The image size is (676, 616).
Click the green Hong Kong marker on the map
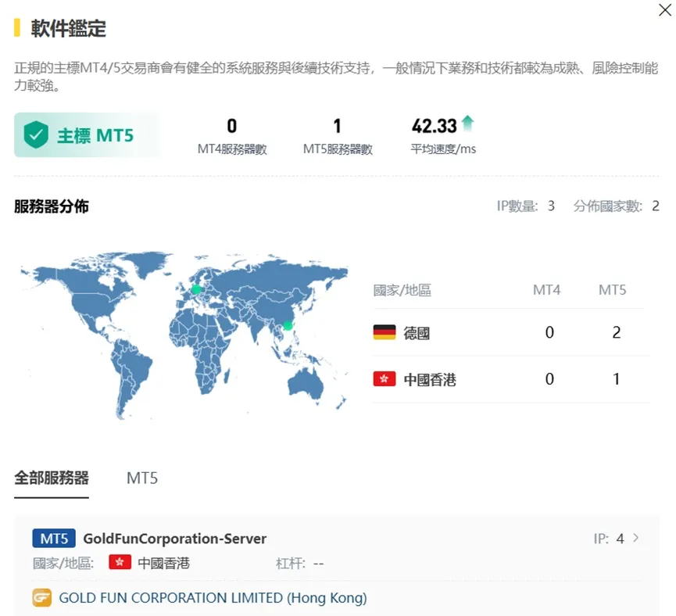click(288, 326)
